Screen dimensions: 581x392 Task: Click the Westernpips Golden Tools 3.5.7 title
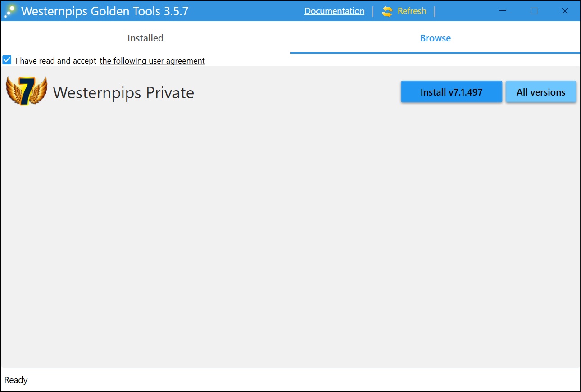[x=105, y=11]
